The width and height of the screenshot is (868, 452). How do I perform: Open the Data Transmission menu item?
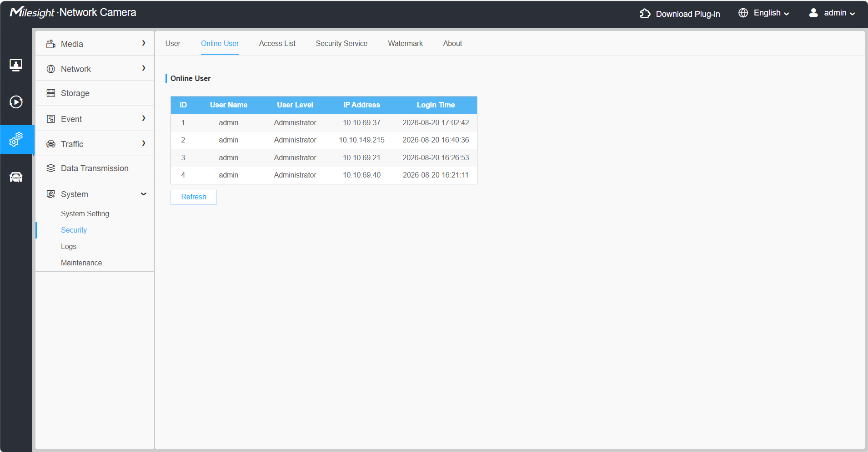[x=95, y=168]
